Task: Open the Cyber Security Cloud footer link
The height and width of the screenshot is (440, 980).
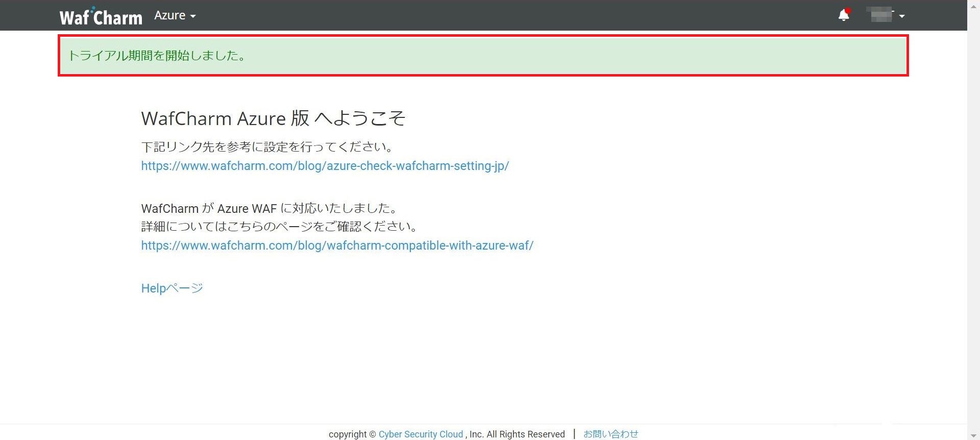Action: click(421, 434)
